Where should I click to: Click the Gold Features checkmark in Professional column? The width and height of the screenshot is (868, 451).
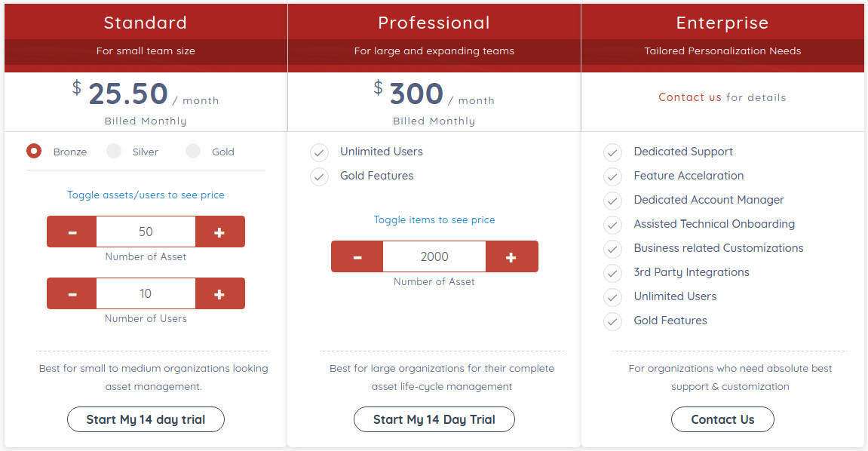tap(319, 176)
